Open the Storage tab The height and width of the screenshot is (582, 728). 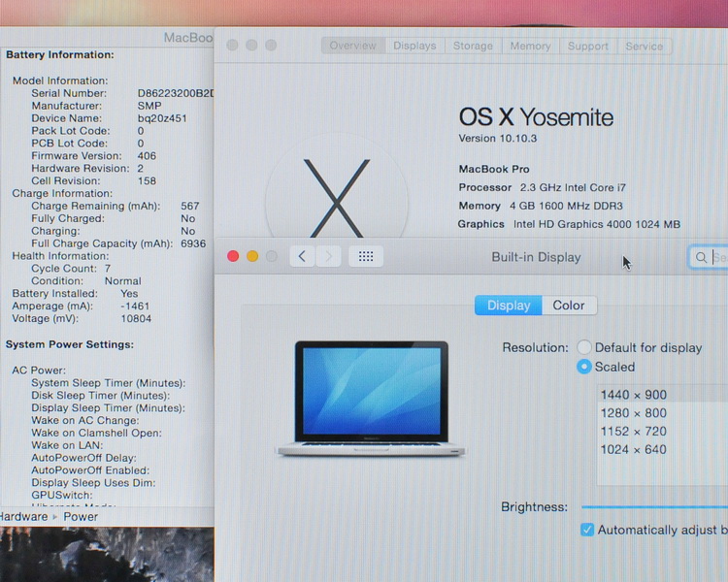[x=473, y=46]
